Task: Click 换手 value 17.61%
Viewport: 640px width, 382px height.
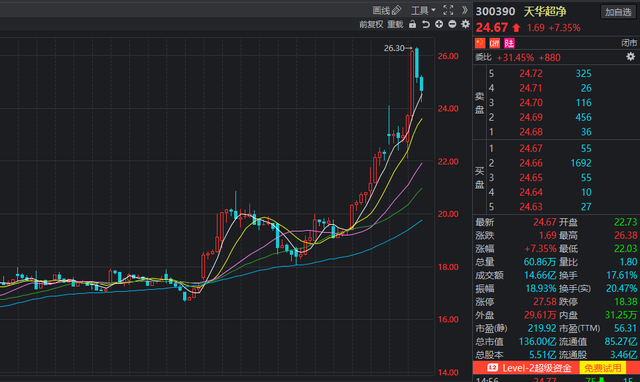Action: point(622,275)
